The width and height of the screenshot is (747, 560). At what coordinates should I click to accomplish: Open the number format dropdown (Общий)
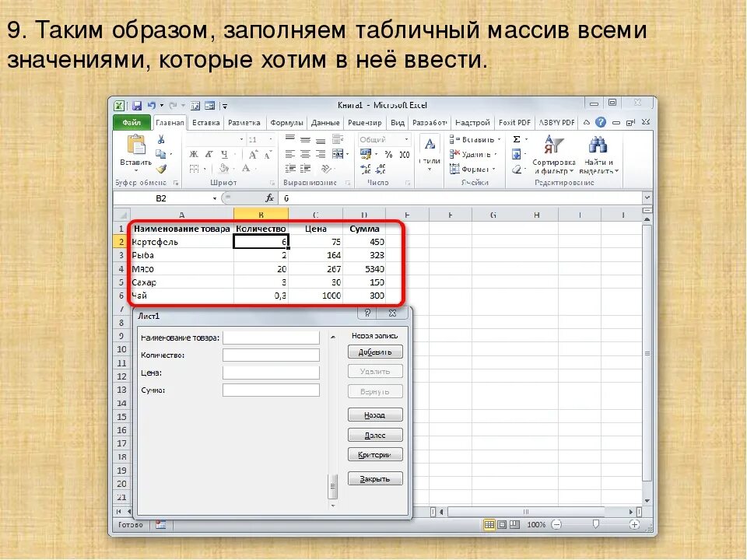click(406, 139)
